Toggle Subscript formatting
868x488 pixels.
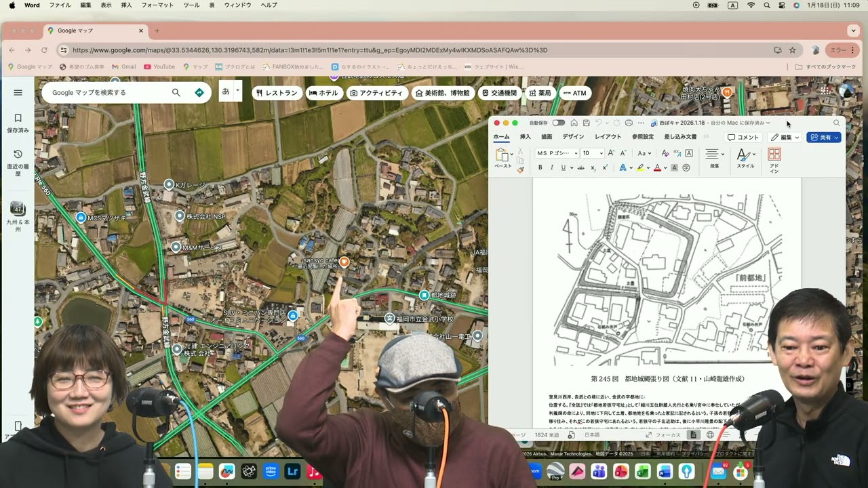[x=593, y=167]
